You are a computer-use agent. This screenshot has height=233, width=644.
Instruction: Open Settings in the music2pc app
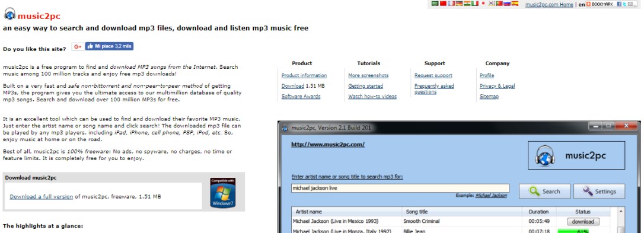click(600, 191)
